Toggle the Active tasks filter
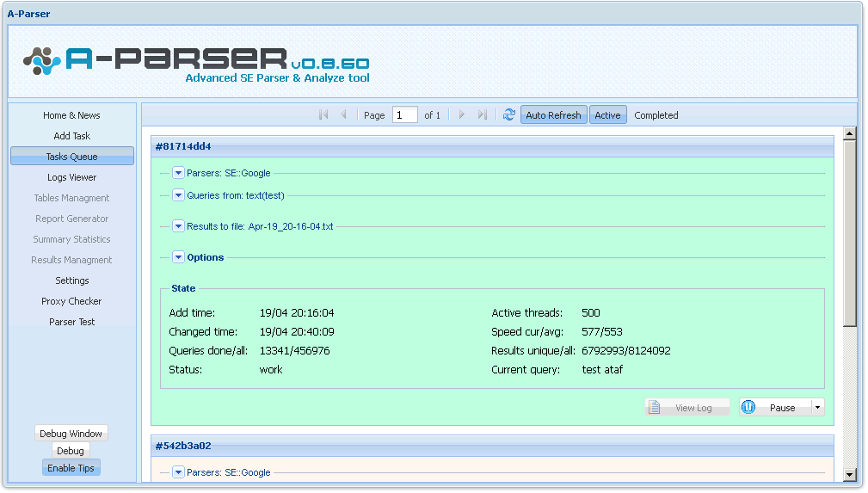Screen dimensions: 868x493 coord(608,114)
